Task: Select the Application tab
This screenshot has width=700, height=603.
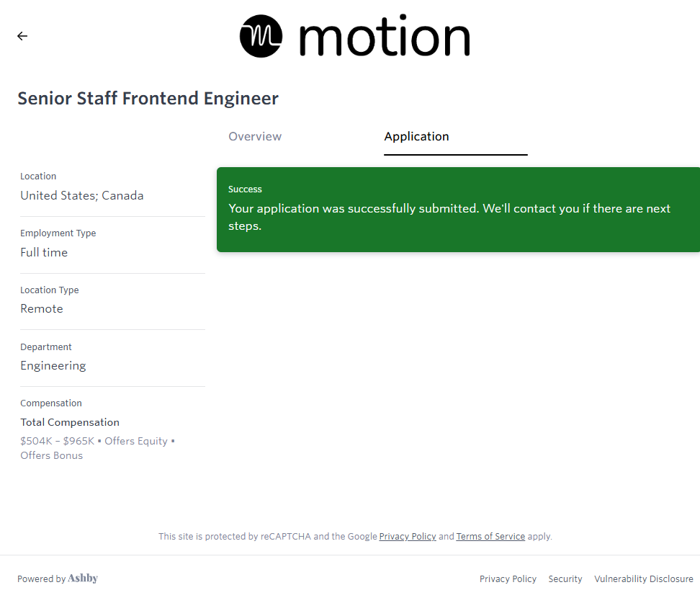Action: [x=416, y=137]
